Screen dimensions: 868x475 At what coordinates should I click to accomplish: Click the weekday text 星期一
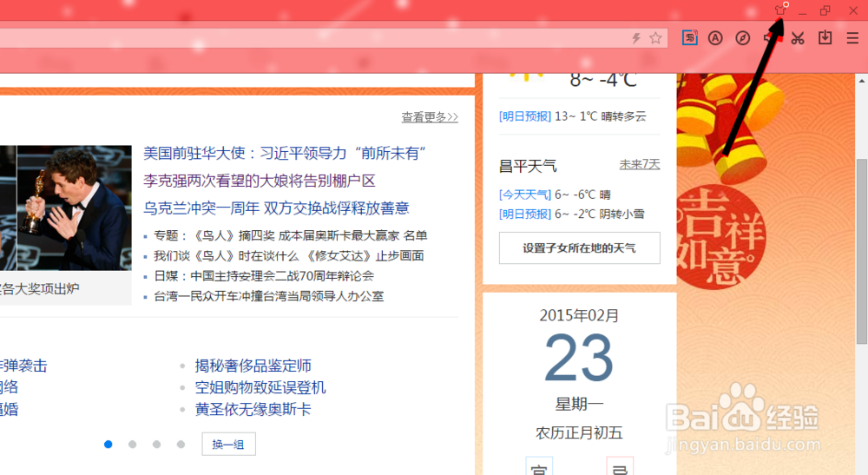[x=580, y=405]
